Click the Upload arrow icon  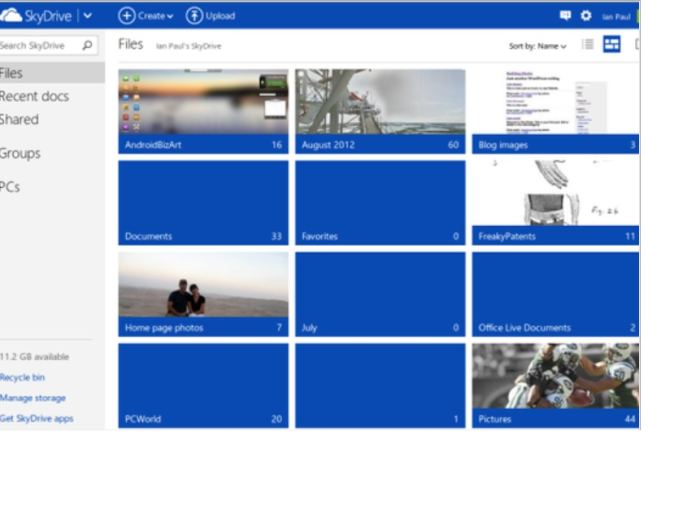click(194, 16)
